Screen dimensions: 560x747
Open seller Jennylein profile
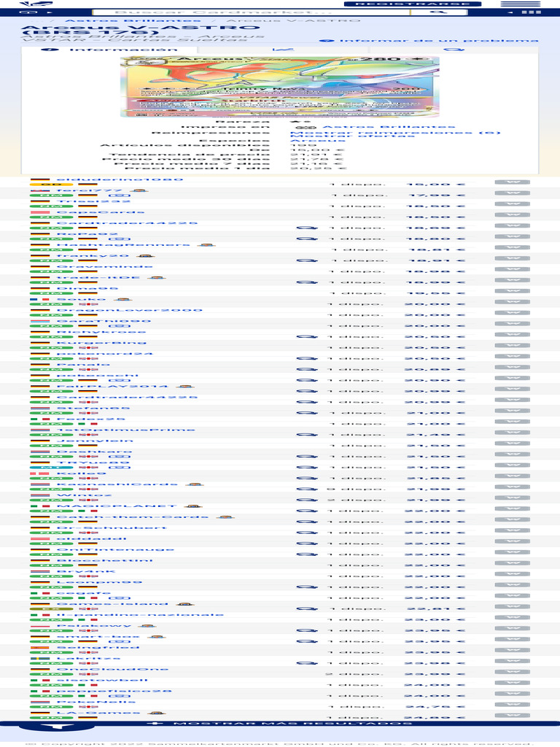pyautogui.click(x=95, y=441)
